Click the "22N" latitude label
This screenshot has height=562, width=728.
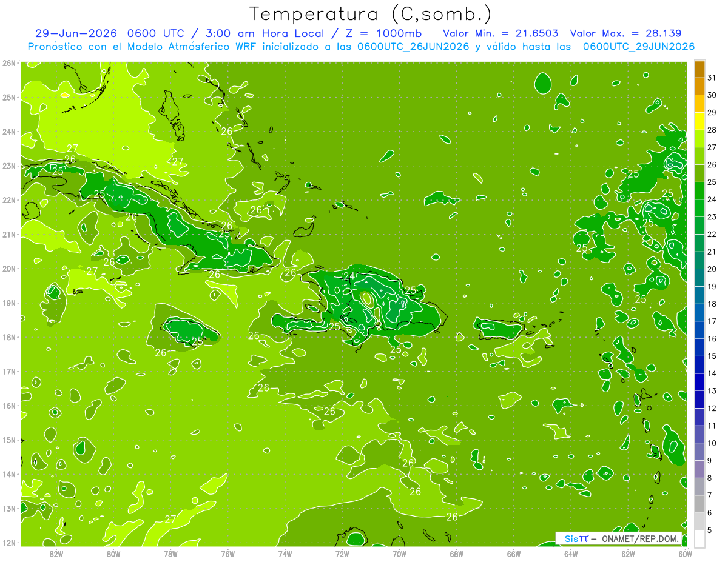(9, 200)
